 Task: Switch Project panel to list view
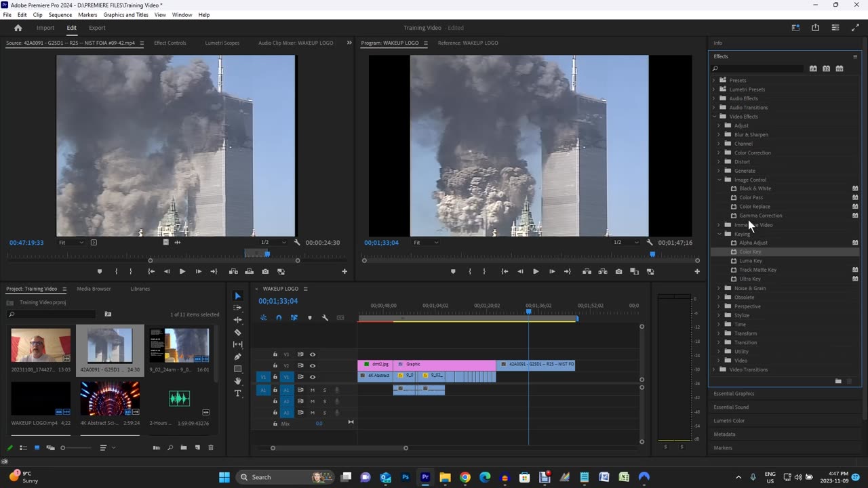click(x=23, y=447)
